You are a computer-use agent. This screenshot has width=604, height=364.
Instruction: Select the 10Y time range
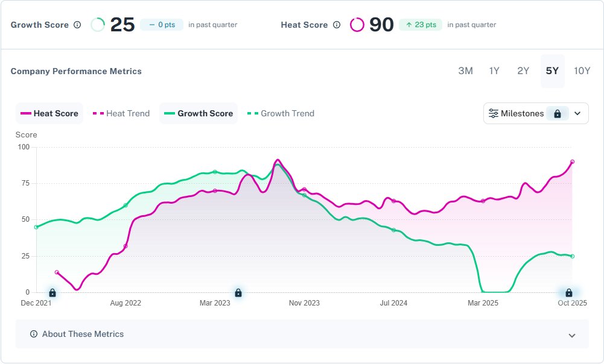pyautogui.click(x=582, y=71)
